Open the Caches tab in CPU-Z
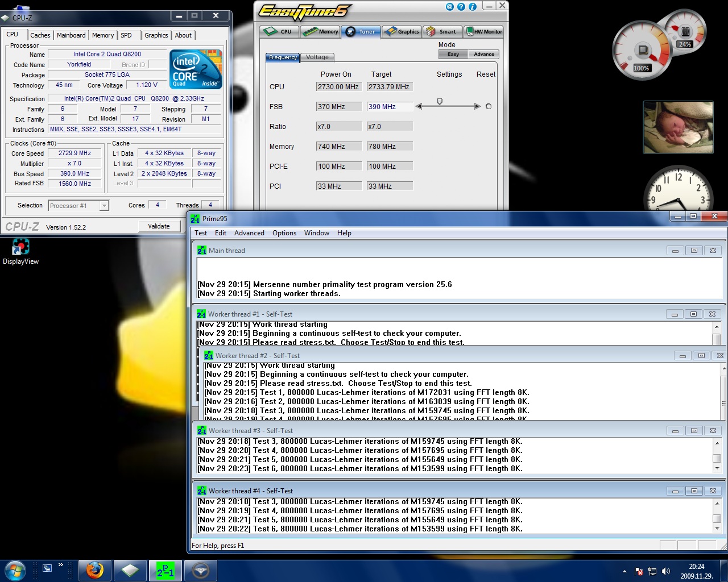This screenshot has width=728, height=582. [x=40, y=35]
